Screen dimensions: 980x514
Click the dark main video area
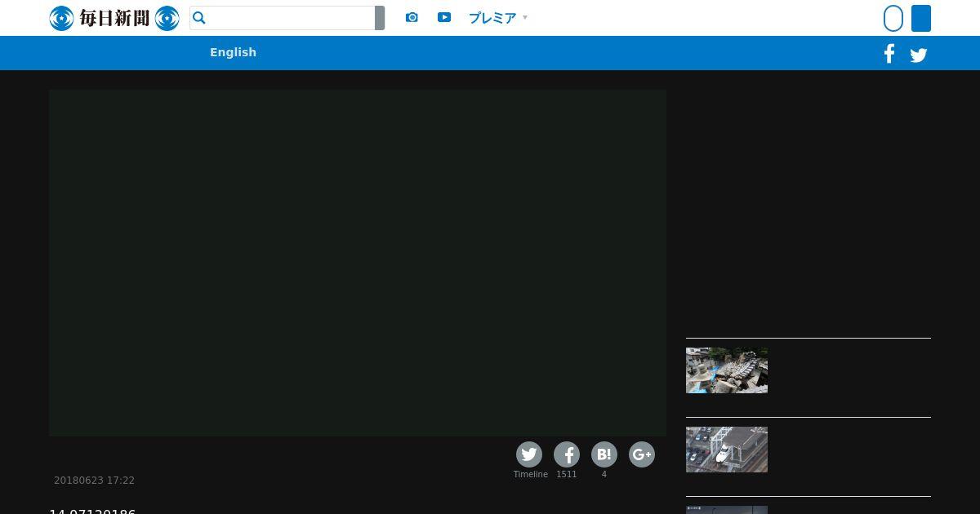pyautogui.click(x=358, y=263)
